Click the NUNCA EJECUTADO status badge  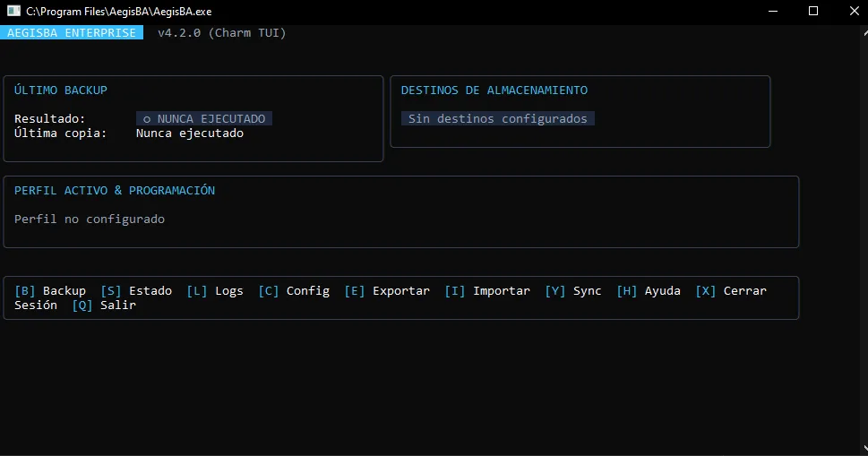pos(204,118)
